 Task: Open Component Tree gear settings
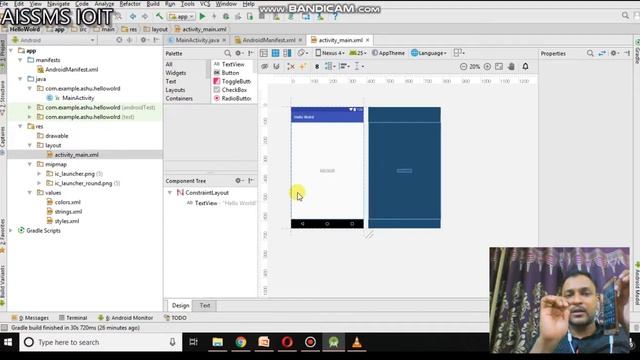click(239, 180)
